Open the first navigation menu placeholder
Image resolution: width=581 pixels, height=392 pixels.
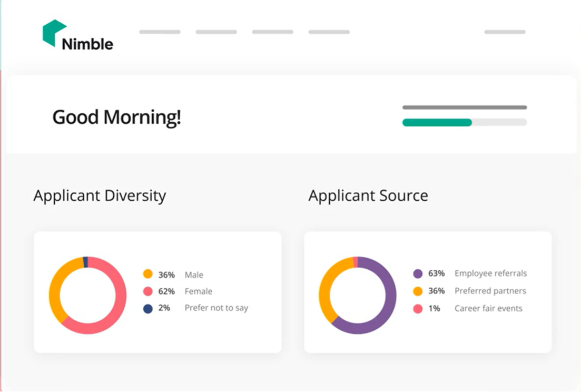160,32
